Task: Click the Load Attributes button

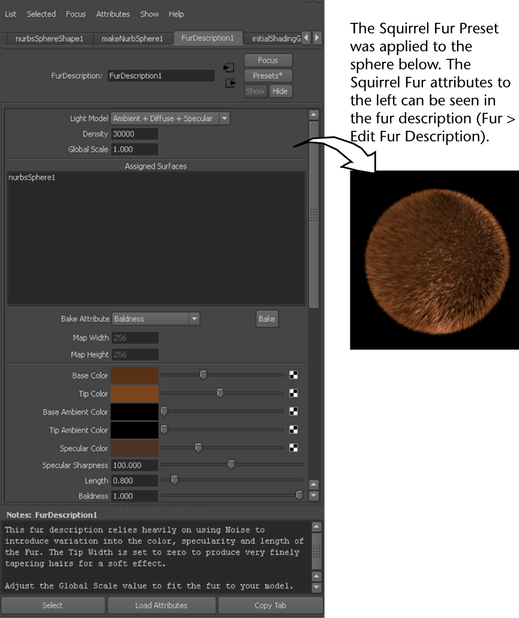Action: tap(161, 605)
